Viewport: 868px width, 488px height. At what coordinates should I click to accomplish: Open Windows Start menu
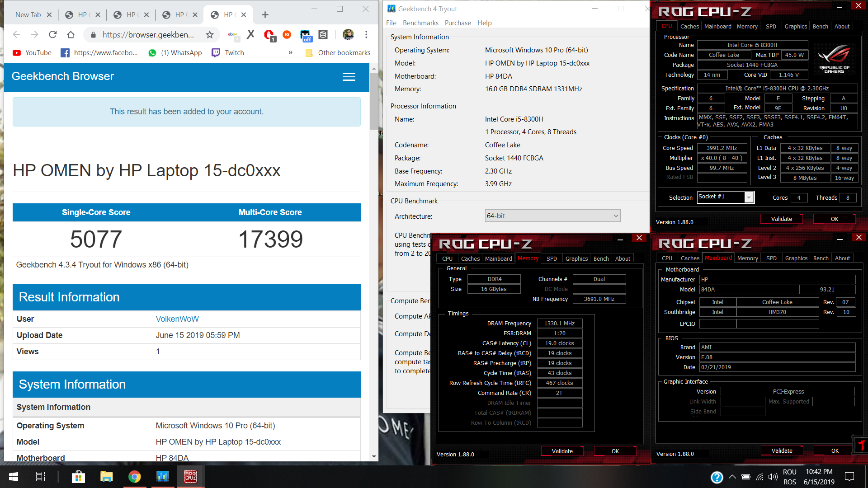coord(14,477)
